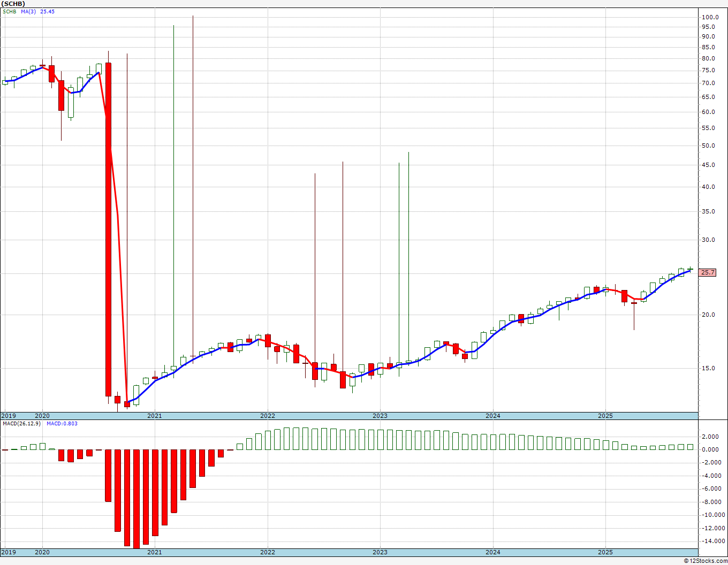Select 2020 on the price chart time axis
The width and height of the screenshot is (728, 565).
[x=42, y=416]
